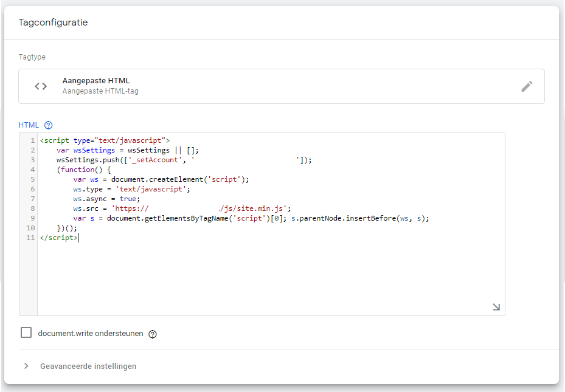565x392 pixels.
Task: Click the pencil edit icon for tag type
Action: click(x=527, y=86)
